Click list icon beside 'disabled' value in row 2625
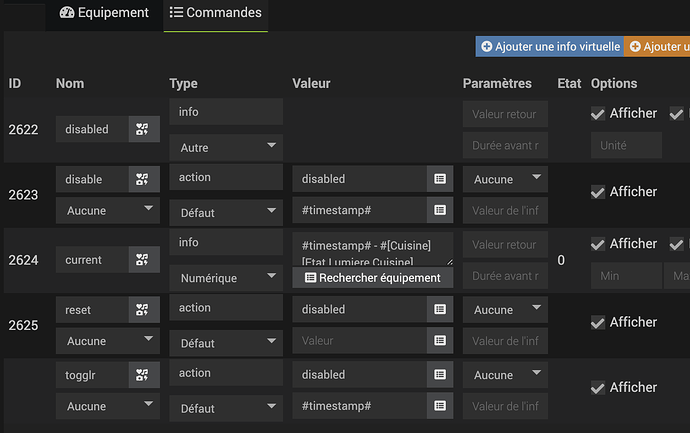Screen dimensions: 690x433 [439, 310]
